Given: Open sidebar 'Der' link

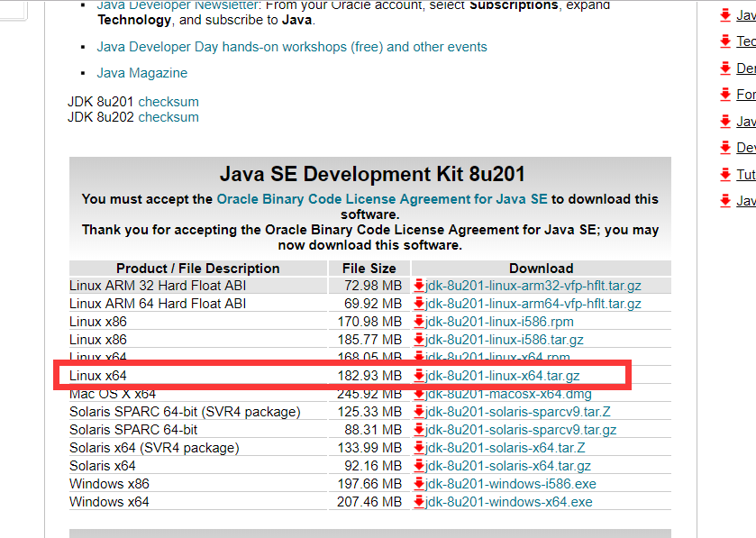Looking at the screenshot, I should click(746, 68).
